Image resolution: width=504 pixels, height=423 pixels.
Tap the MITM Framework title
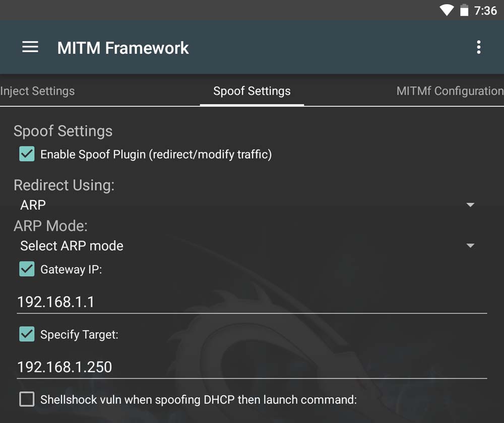(x=123, y=48)
